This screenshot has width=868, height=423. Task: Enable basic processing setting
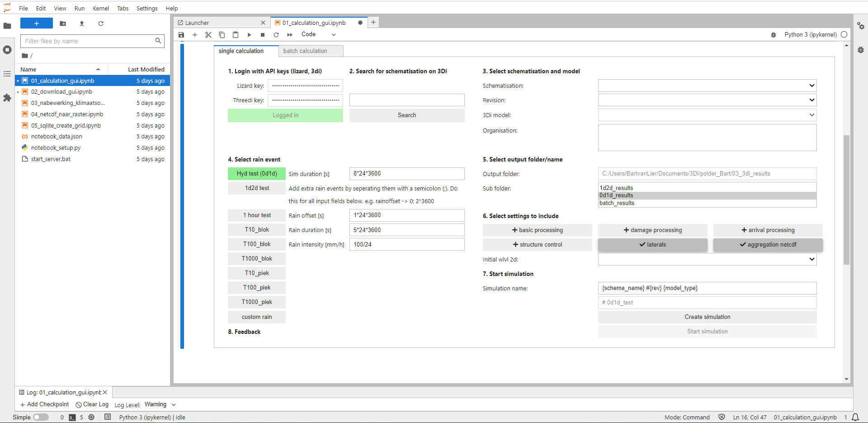coord(537,230)
